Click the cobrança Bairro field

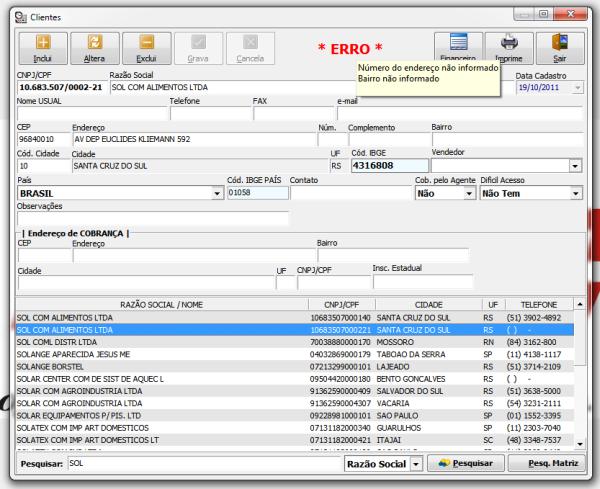click(x=393, y=255)
